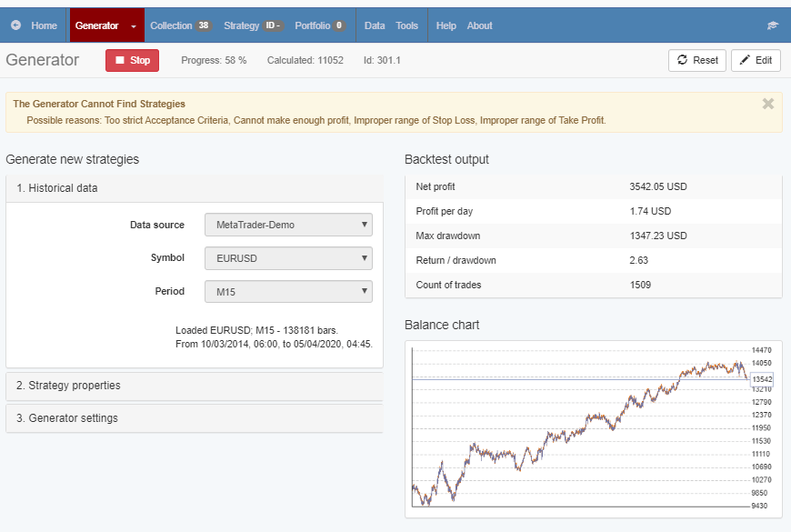Stop the strategy generator
The height and width of the screenshot is (532, 791).
pyautogui.click(x=133, y=60)
